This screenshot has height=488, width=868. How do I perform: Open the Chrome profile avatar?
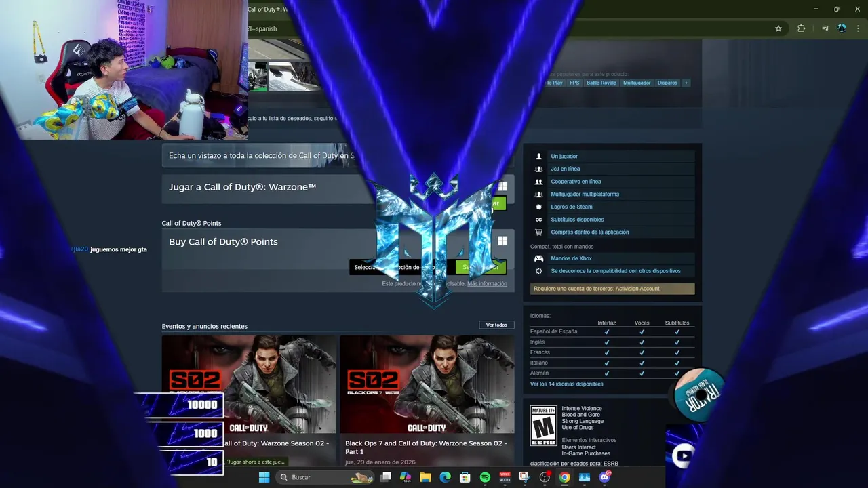pyautogui.click(x=842, y=28)
